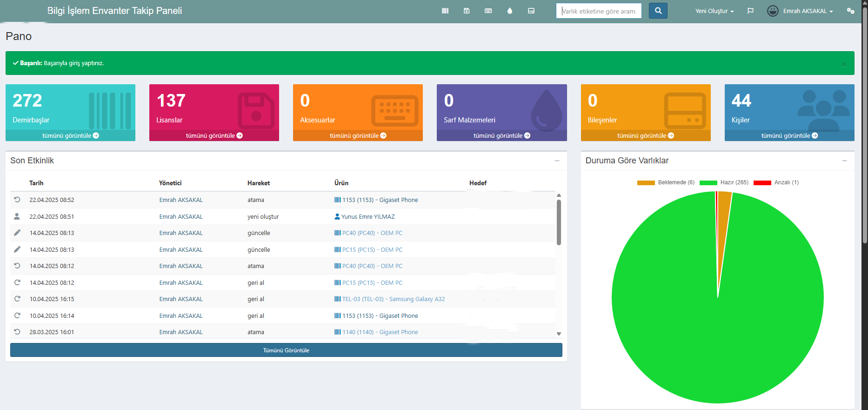Open TEL-03 Samsung Galaxy A32 link
The image size is (868, 410).
coord(393,299)
